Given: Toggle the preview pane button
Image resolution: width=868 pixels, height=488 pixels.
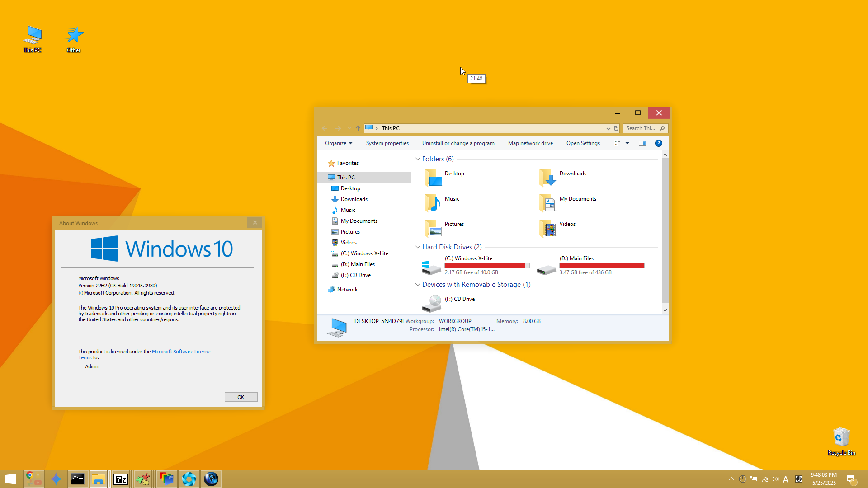Looking at the screenshot, I should coord(642,143).
